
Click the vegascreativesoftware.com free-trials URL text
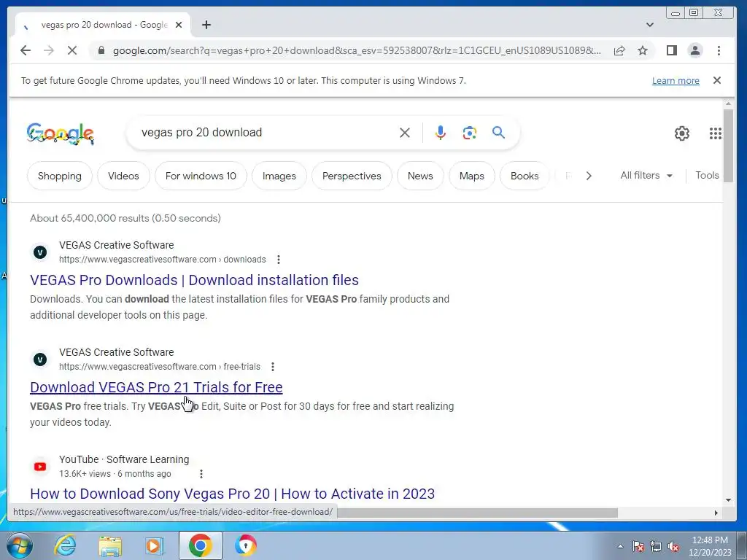(160, 367)
